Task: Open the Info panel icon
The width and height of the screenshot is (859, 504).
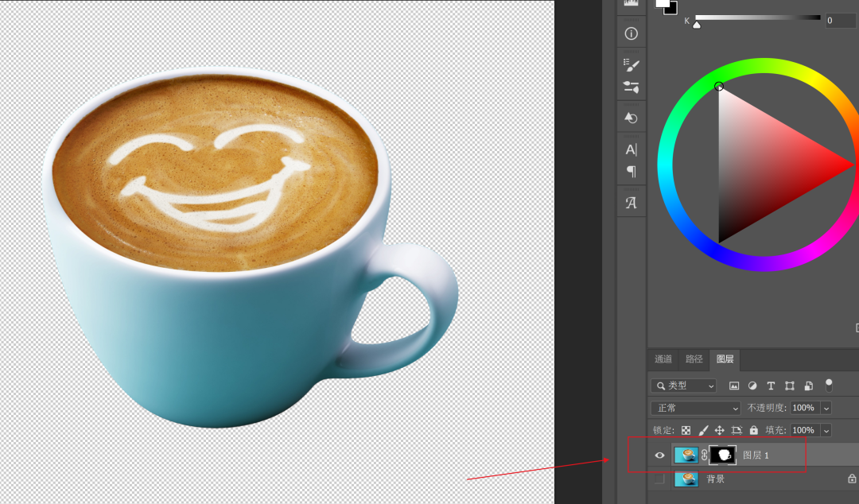Action: 632,33
